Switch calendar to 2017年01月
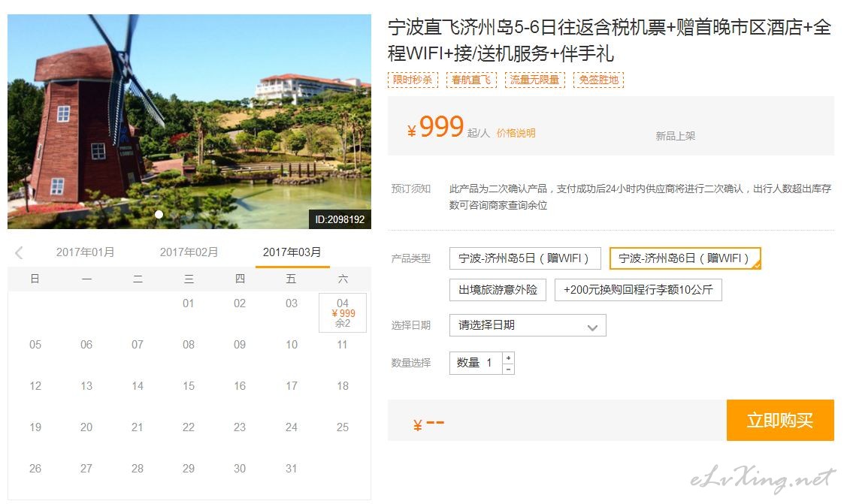The image size is (844, 504). pos(86,252)
